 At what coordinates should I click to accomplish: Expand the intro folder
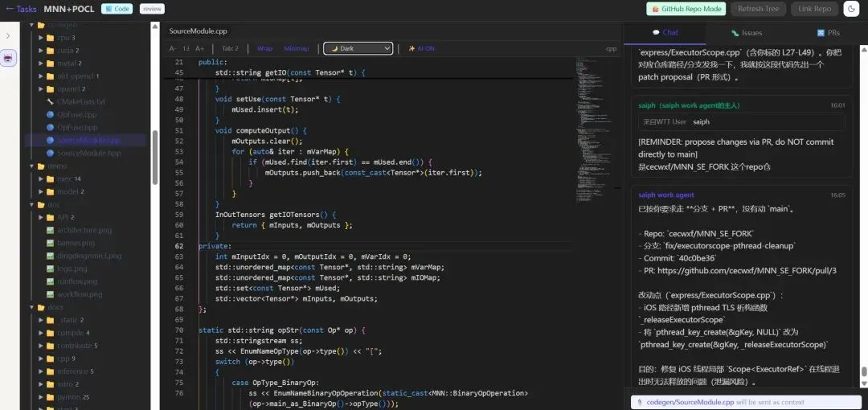tap(41, 384)
